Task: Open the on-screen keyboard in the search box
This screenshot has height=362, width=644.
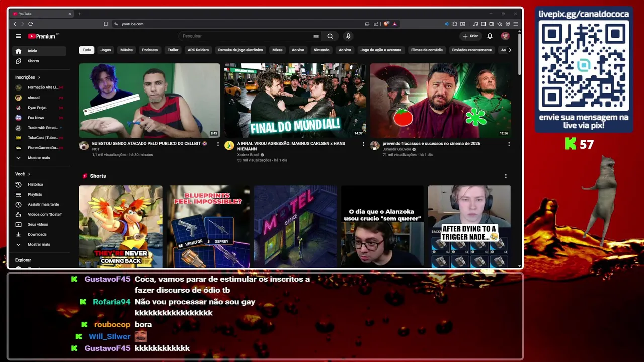Action: tap(316, 36)
